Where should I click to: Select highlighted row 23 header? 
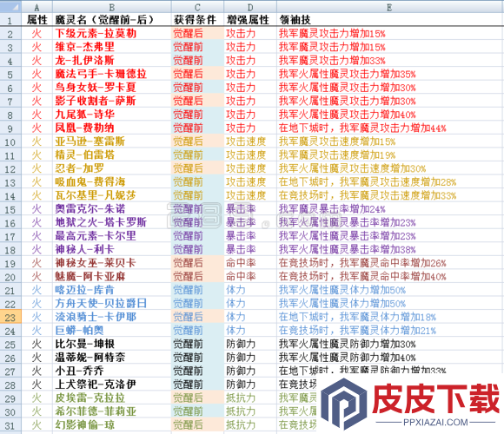click(x=10, y=317)
